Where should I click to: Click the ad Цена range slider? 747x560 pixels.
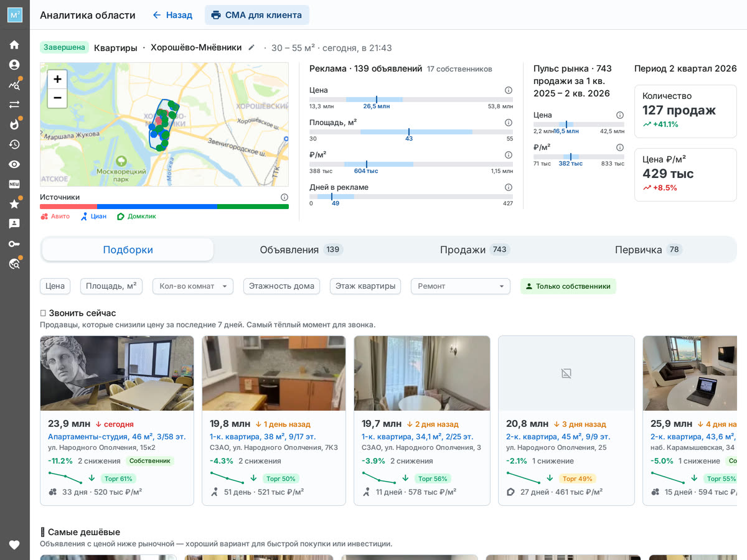pos(411,100)
